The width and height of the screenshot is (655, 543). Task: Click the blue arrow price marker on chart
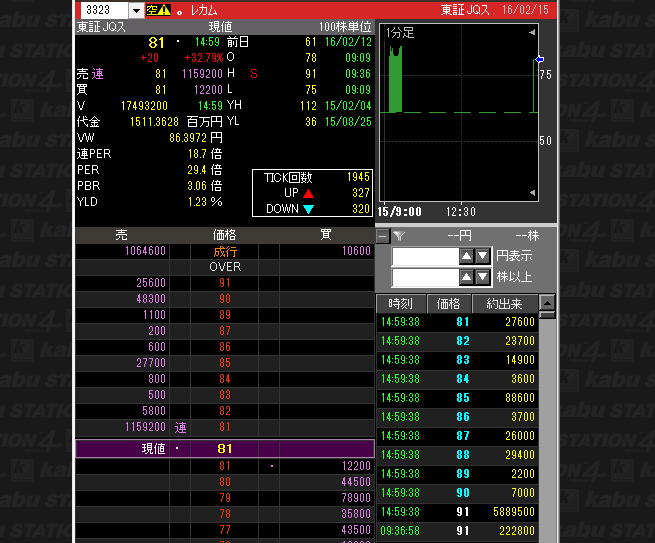[540, 59]
